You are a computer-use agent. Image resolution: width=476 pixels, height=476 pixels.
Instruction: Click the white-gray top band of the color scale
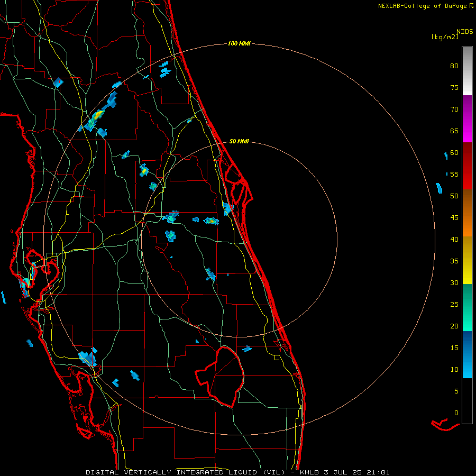(467, 71)
